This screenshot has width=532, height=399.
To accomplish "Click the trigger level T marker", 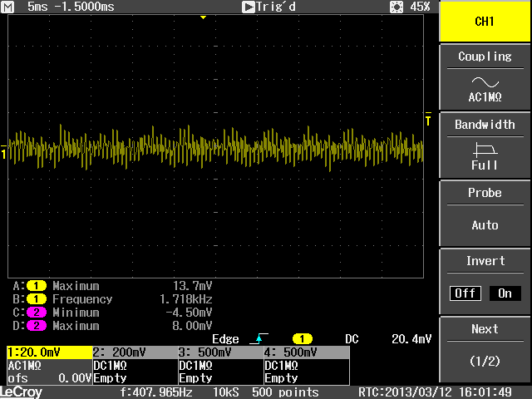I will (x=428, y=120).
